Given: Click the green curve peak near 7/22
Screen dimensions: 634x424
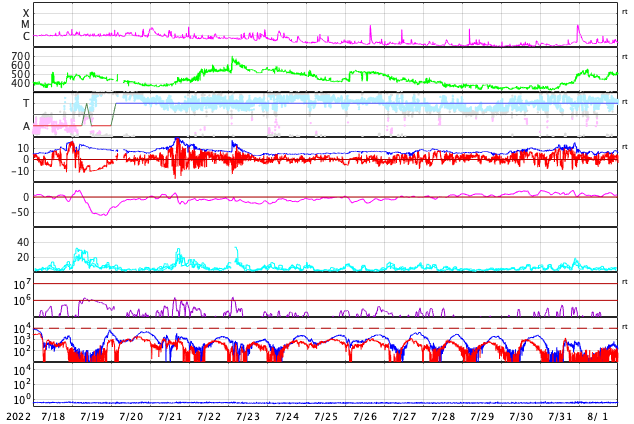Looking at the screenshot, I should pos(232,59).
